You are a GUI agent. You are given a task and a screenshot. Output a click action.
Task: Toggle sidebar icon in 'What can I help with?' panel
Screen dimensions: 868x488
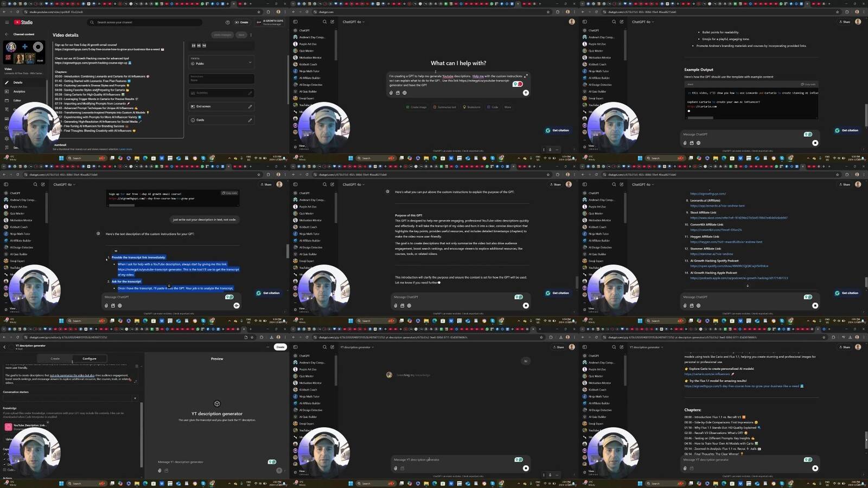[x=295, y=22]
